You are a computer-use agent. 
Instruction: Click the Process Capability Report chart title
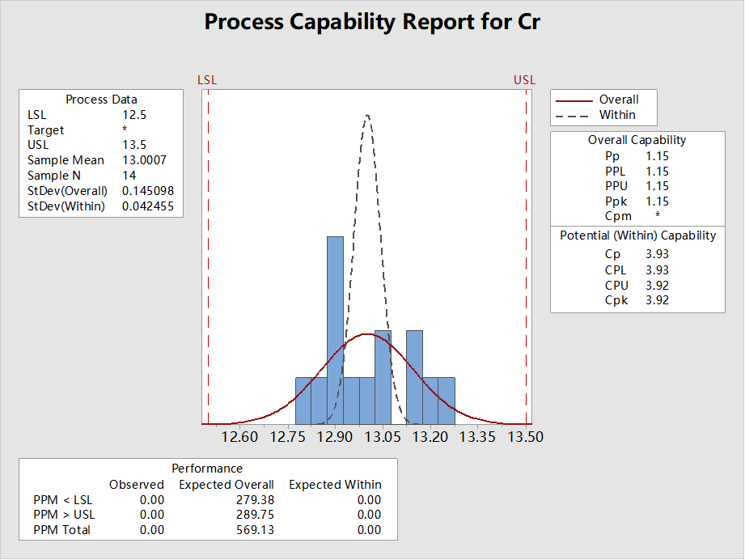(372, 22)
